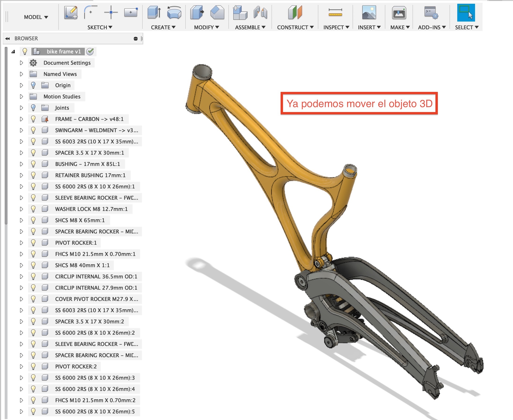513x420 pixels.
Task: Hide the FRAME - CARBON component
Action: [x=33, y=119]
